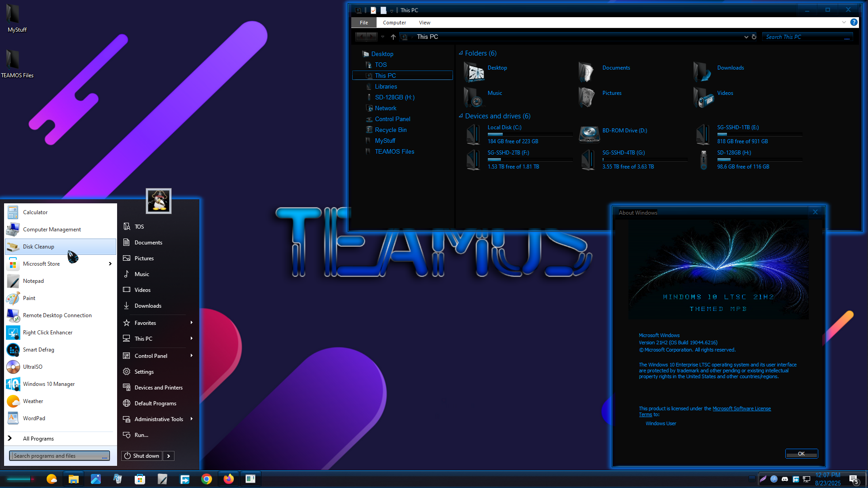Select SG-SSHD-4TB (G:) drive

pos(633,160)
